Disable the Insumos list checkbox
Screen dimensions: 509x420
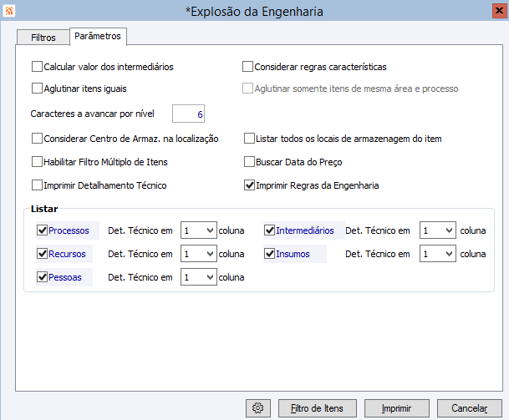coord(271,254)
